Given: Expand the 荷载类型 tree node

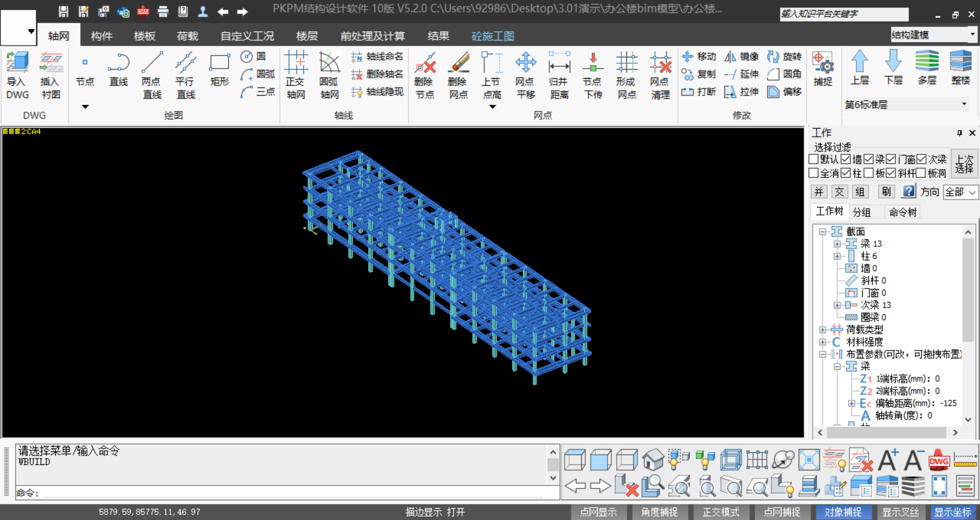Looking at the screenshot, I should click(822, 329).
